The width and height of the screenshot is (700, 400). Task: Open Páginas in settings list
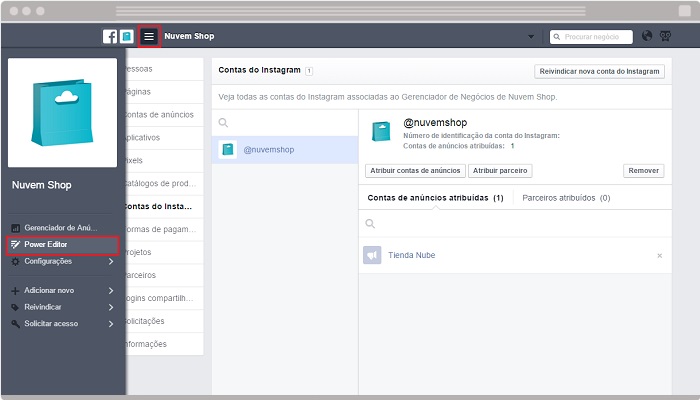pos(164,92)
